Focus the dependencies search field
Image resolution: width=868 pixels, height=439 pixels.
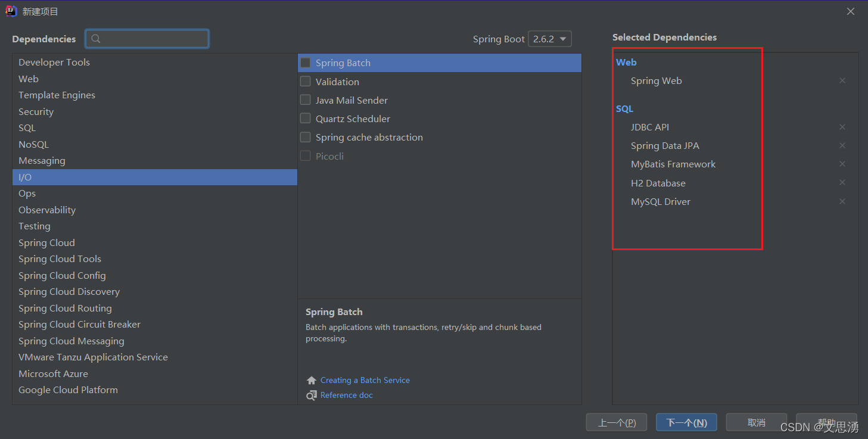147,39
